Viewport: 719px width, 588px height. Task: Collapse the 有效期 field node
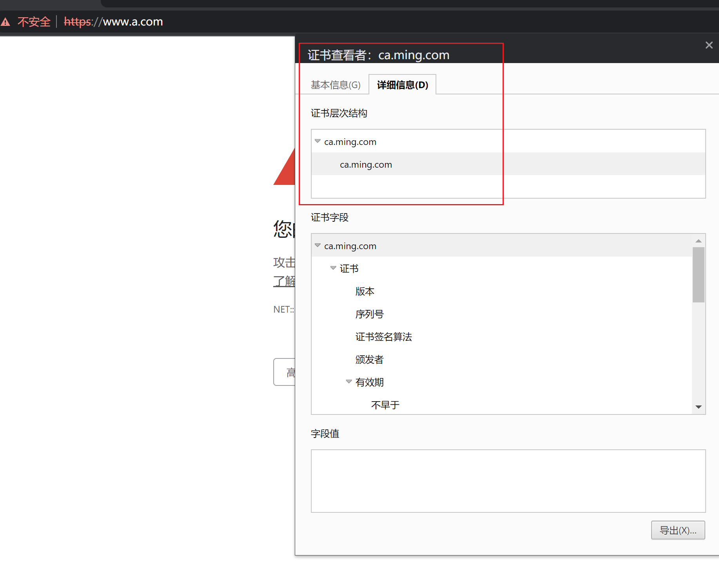[x=349, y=382]
